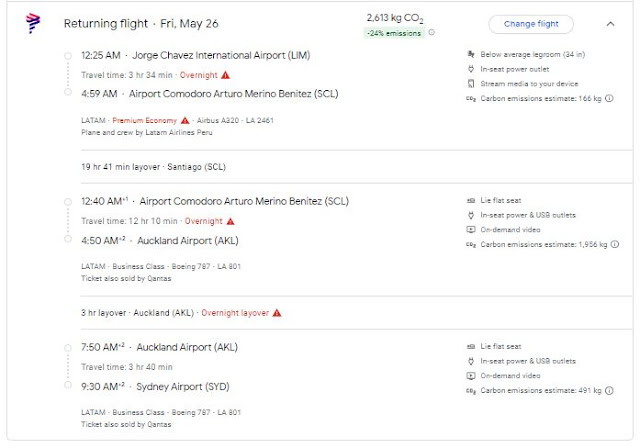
Task: Click the on-demand video icon for Auckland flight
Action: pyautogui.click(x=471, y=228)
